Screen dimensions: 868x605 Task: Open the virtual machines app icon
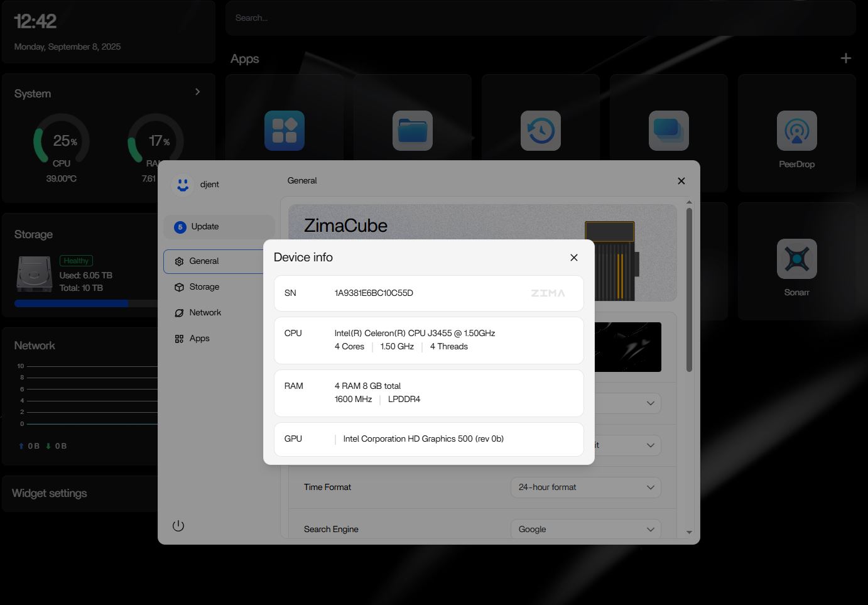[x=668, y=131]
